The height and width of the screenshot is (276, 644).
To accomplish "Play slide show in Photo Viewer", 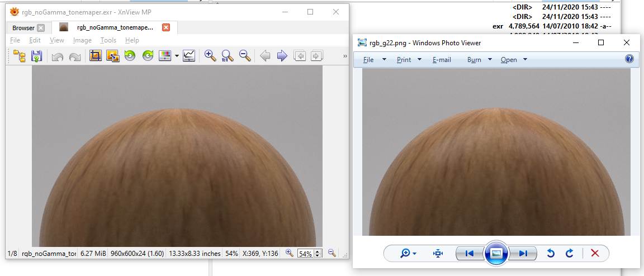I will point(496,254).
